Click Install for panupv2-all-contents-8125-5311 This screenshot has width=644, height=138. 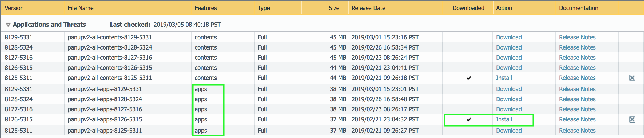tap(504, 78)
